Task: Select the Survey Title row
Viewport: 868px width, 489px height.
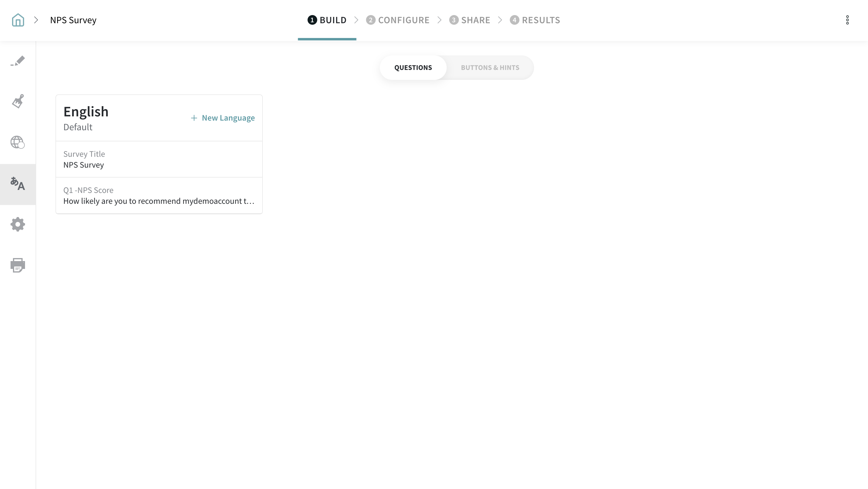Action: tap(159, 159)
